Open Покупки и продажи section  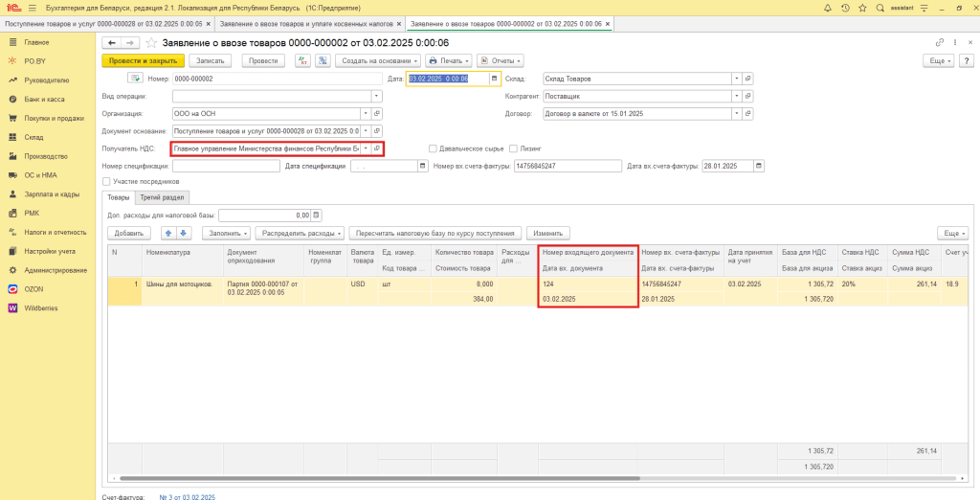coord(55,118)
